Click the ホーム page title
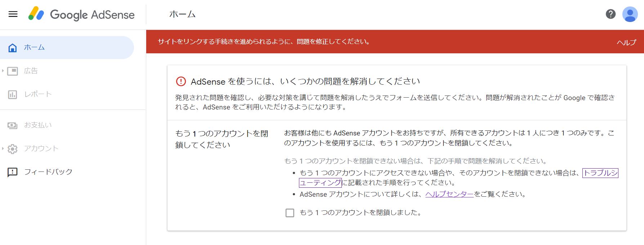The width and height of the screenshot is (644, 245). click(182, 14)
